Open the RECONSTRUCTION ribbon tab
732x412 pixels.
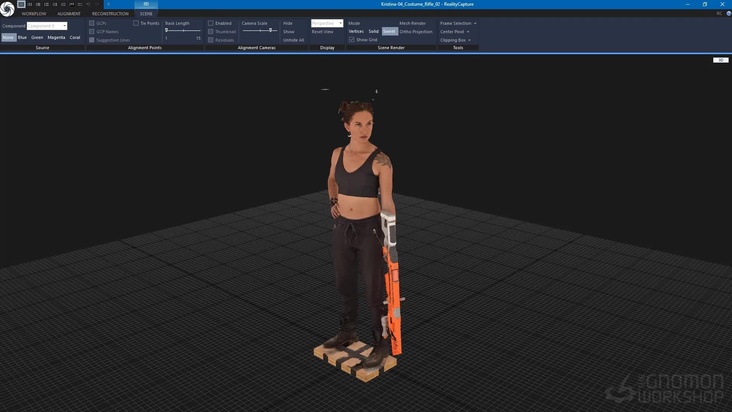110,14
